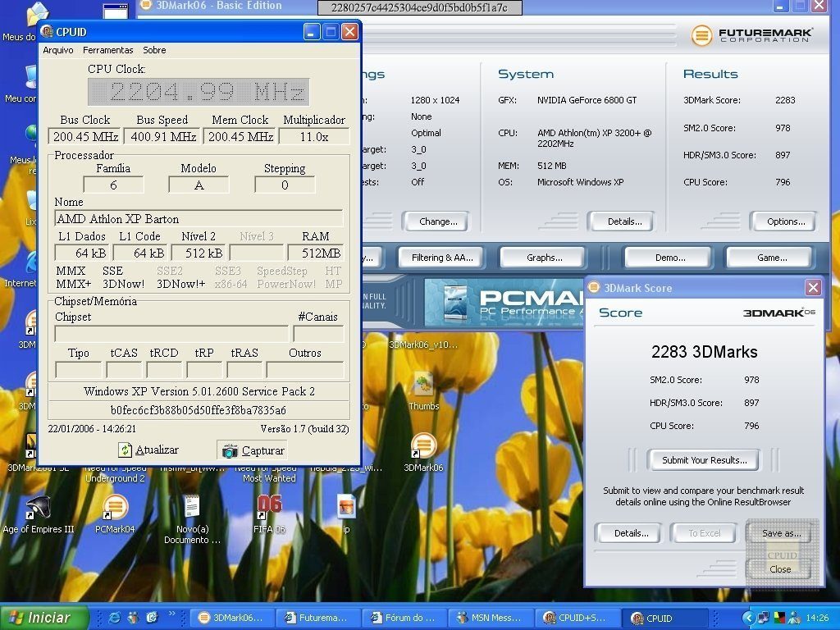840x630 pixels.
Task: Click the Nível 2 cache field showing 512 kB
Action: 199,253
